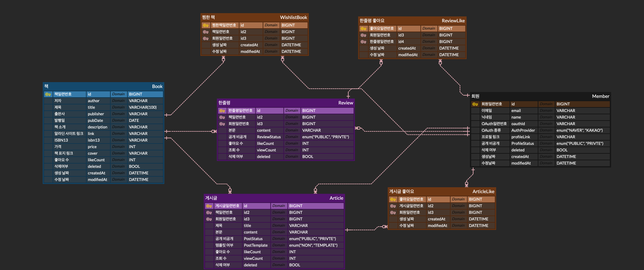Click the 'likeCount' column in the Book table
Viewport: 644px width, 270px height.
(x=98, y=160)
